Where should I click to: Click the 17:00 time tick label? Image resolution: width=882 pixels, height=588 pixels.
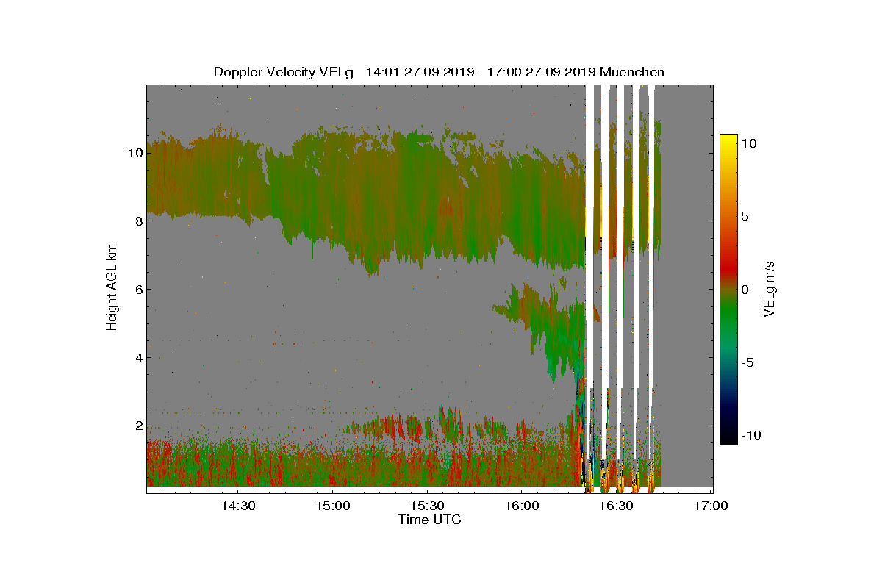point(711,506)
